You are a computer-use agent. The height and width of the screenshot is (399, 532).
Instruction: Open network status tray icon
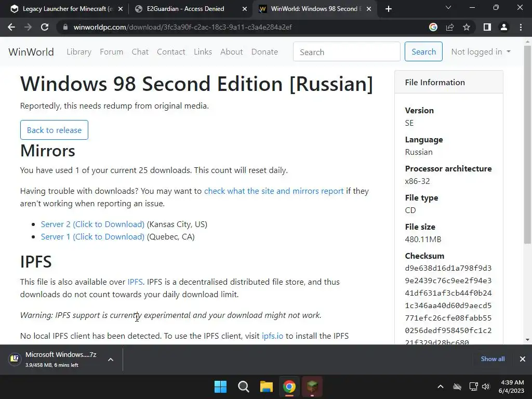pyautogui.click(x=474, y=387)
